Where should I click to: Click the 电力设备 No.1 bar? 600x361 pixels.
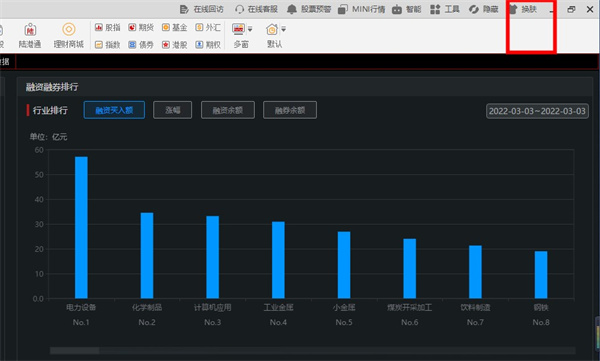(81, 227)
